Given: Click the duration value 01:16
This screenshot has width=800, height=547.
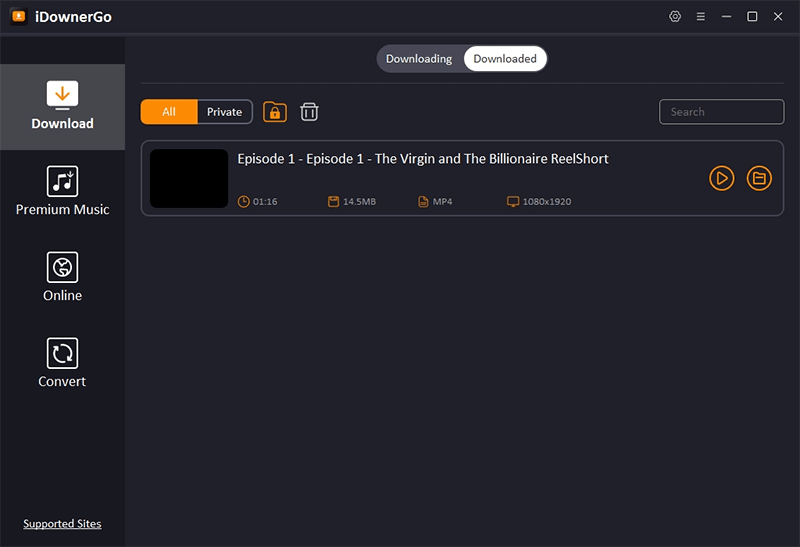Looking at the screenshot, I should [x=265, y=202].
